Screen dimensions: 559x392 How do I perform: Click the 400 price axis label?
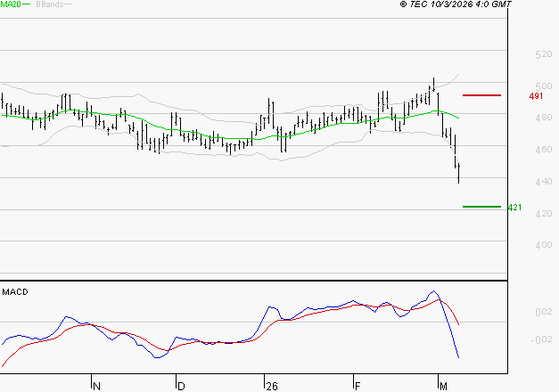543,245
